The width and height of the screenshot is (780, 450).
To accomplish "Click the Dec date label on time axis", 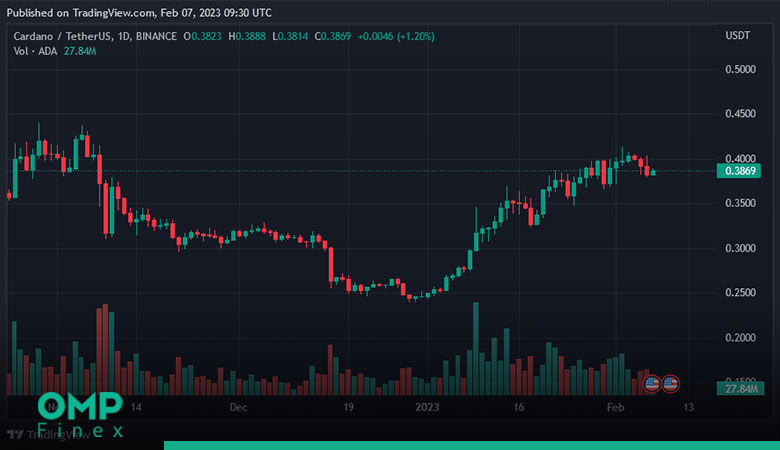I will [x=238, y=407].
